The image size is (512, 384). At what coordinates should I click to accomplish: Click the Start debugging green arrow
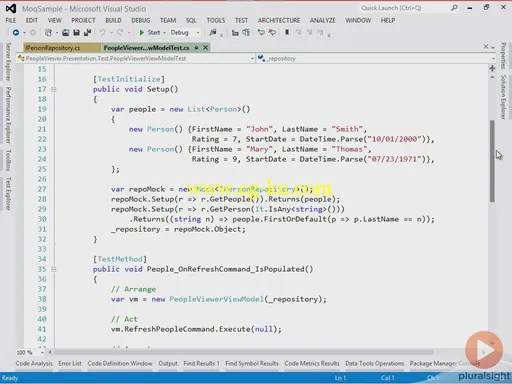[x=142, y=32]
